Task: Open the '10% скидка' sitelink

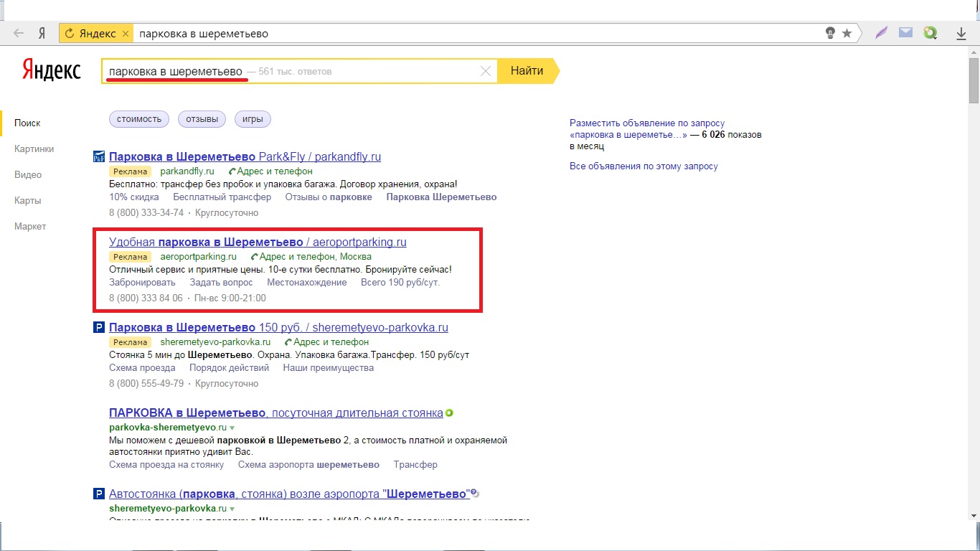Action: pyautogui.click(x=134, y=197)
